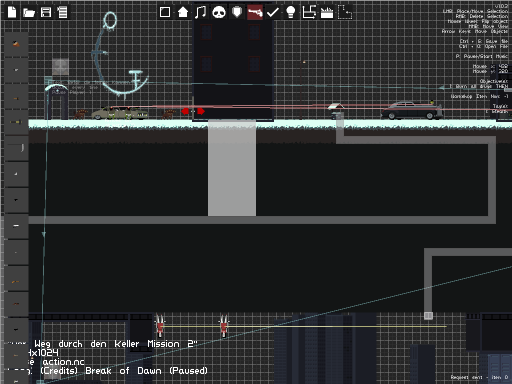The height and width of the screenshot is (384, 512).
Task: Click the level name 'Weg durch den Keller Mission 2'
Action: (116, 344)
